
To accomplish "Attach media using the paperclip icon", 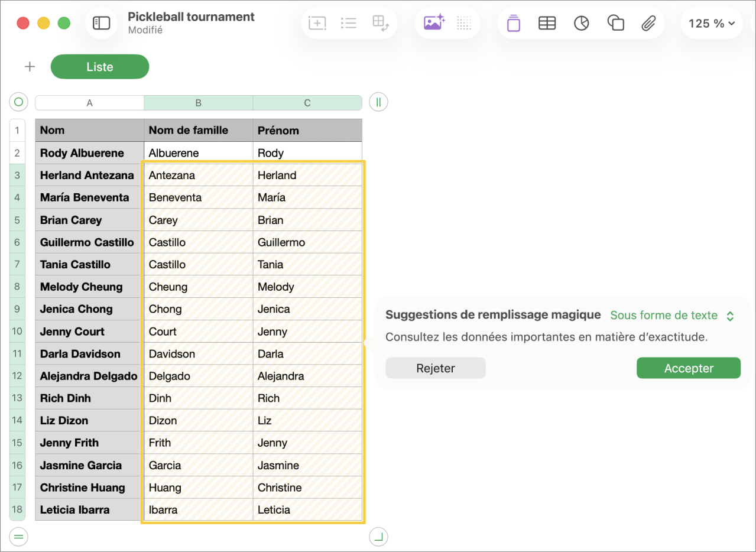I will pos(648,23).
